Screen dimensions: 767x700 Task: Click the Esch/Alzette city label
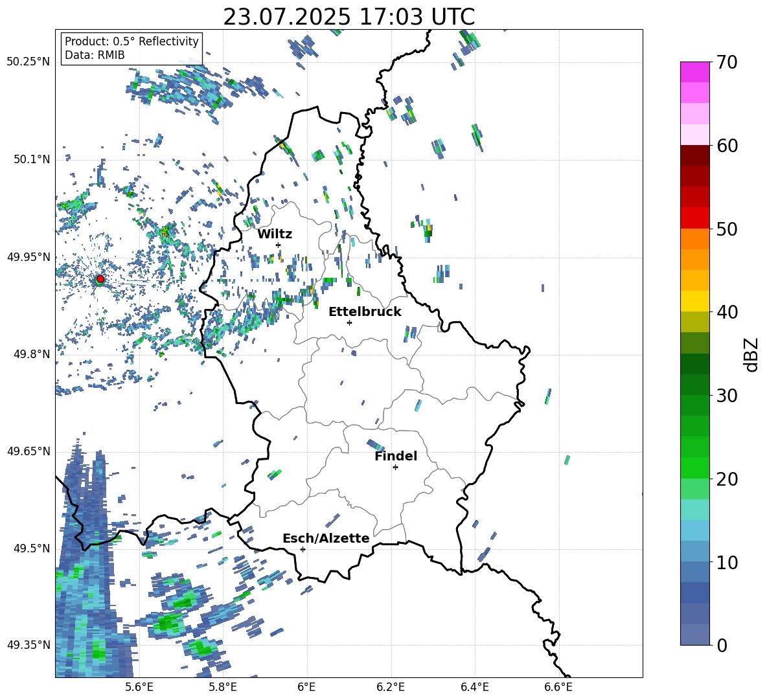(326, 538)
